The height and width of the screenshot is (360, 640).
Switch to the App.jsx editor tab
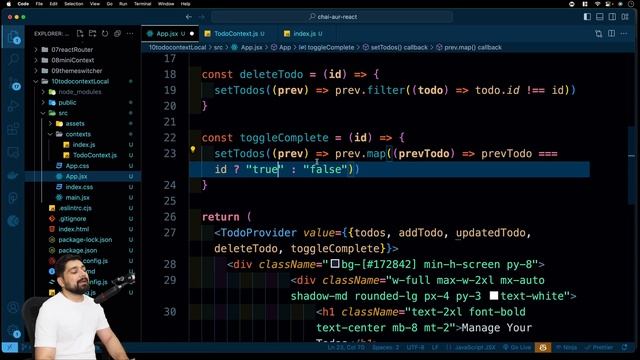click(170, 33)
